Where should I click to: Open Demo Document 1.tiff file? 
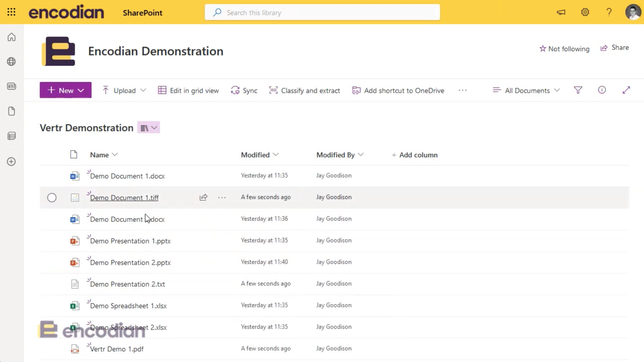point(124,198)
